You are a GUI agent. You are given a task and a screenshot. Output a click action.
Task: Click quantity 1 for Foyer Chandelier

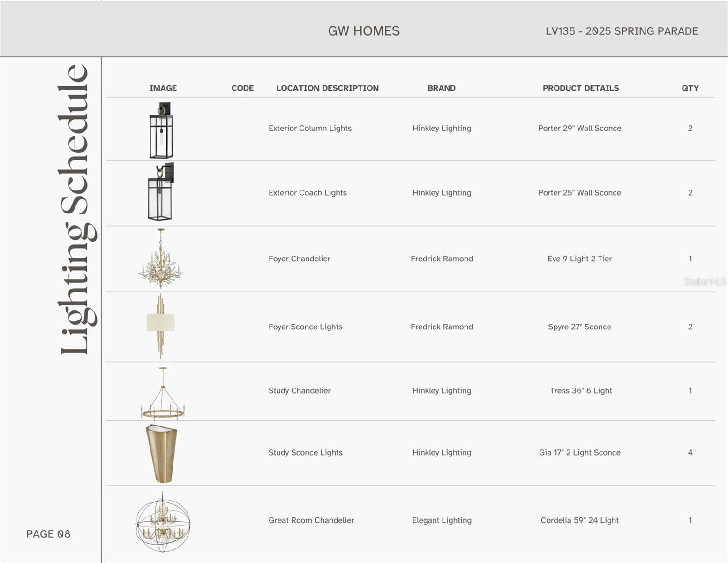click(x=690, y=259)
